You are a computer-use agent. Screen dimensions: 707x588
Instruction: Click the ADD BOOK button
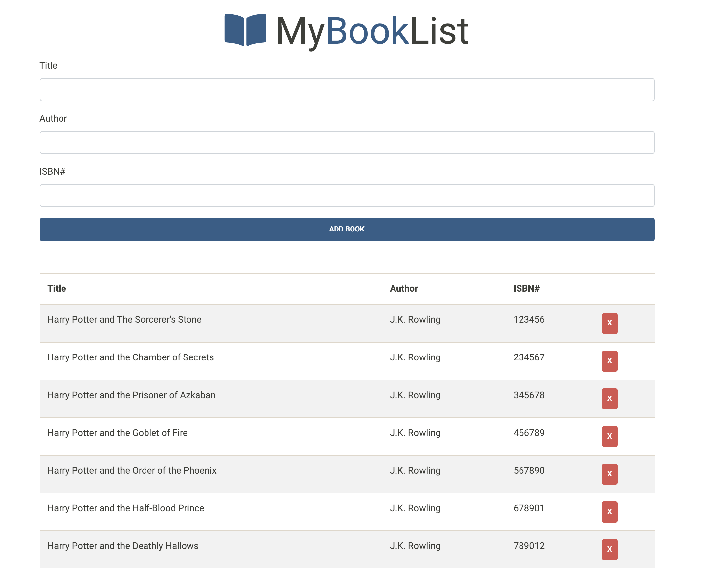click(x=347, y=229)
